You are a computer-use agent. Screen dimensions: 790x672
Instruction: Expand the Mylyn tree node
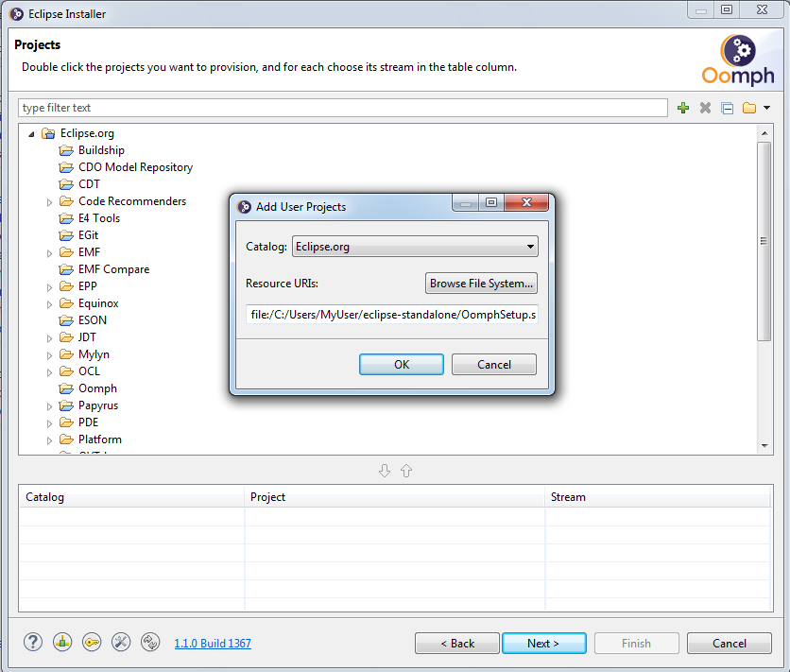click(x=49, y=355)
